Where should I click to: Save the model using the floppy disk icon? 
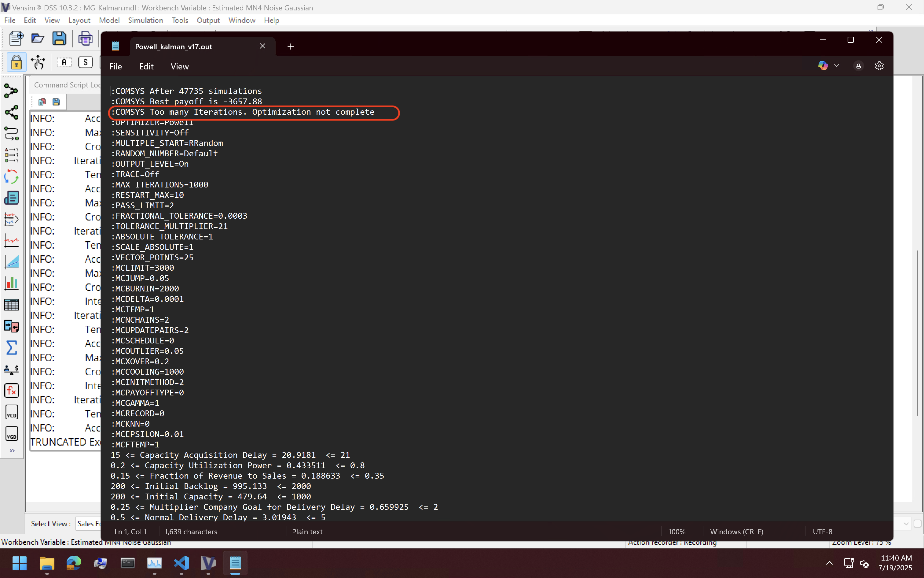pyautogui.click(x=59, y=38)
